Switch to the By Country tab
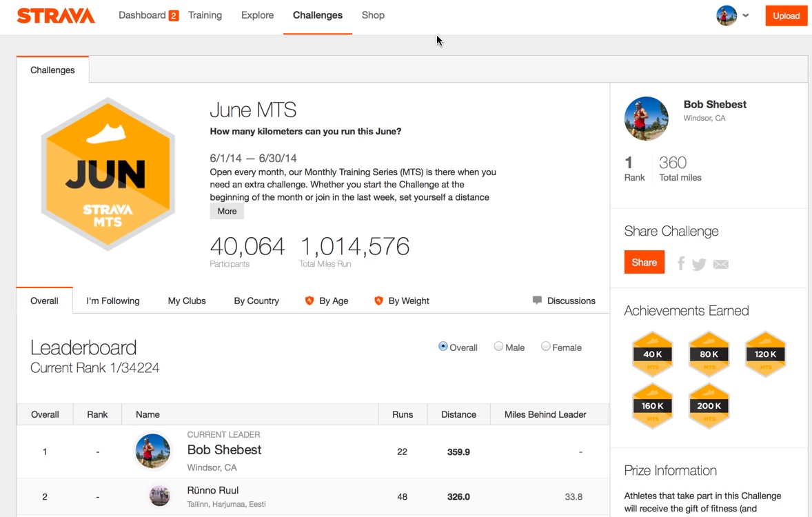The height and width of the screenshot is (517, 812). (x=256, y=301)
